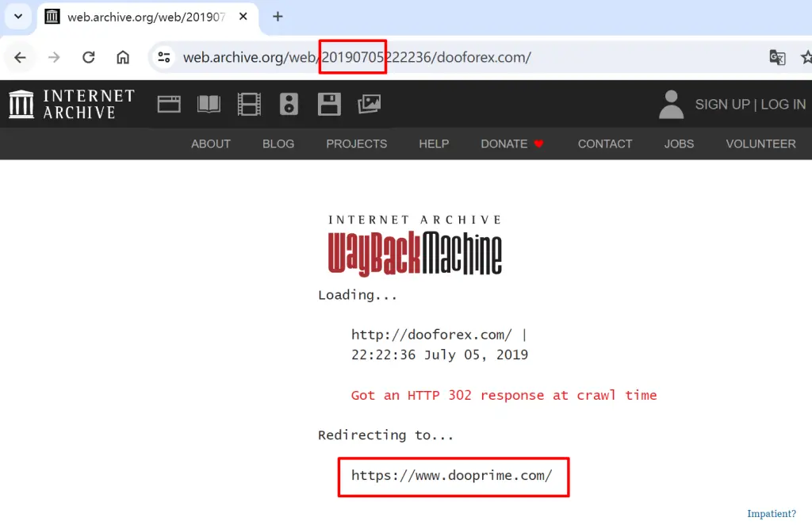Open the ABOUT menu item
The image size is (812, 529).
[x=211, y=144]
